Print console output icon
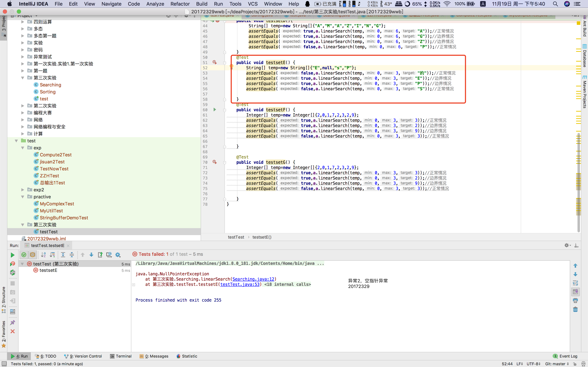This screenshot has height=367, width=588. click(575, 301)
